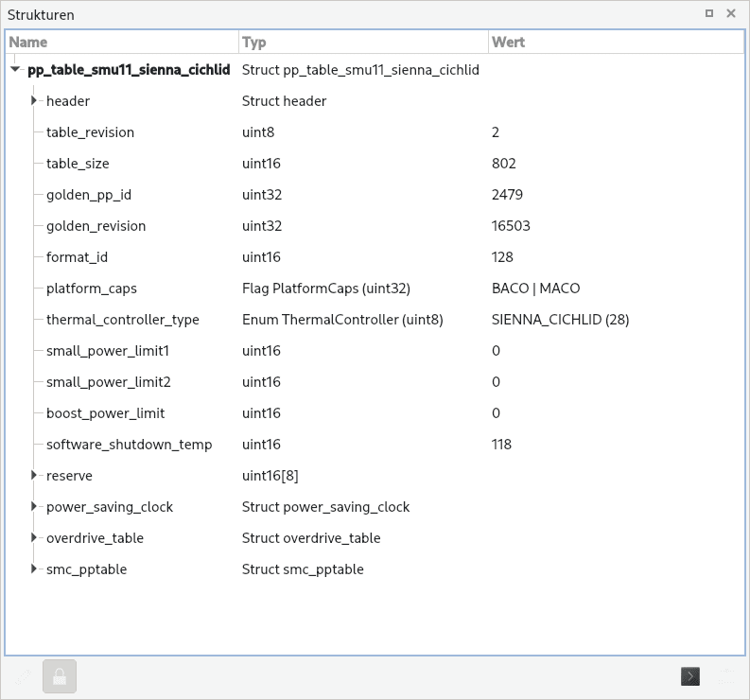Expand the reserve array node

pos(33,475)
